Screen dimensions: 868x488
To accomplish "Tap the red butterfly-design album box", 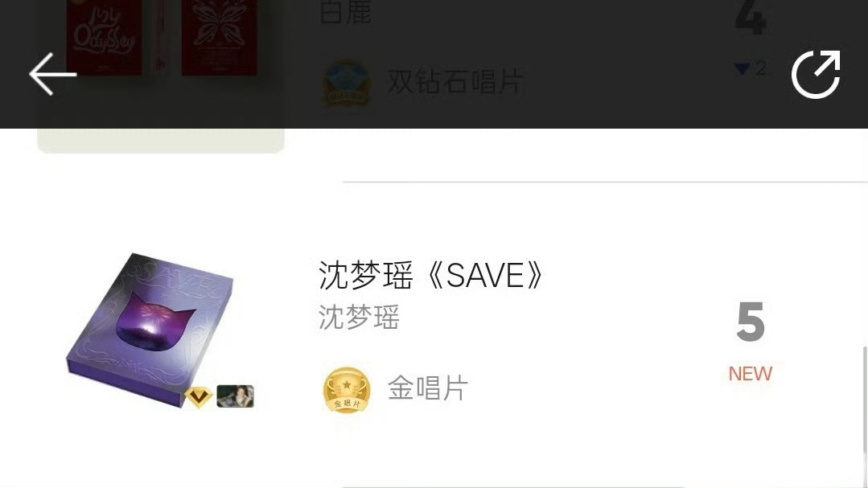I will (x=220, y=36).
